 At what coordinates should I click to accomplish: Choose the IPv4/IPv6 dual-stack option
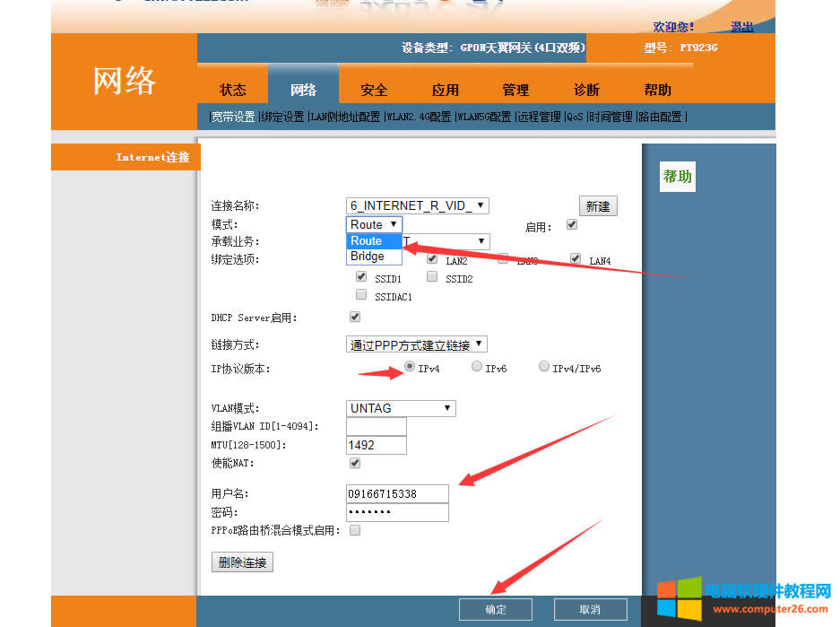[544, 367]
